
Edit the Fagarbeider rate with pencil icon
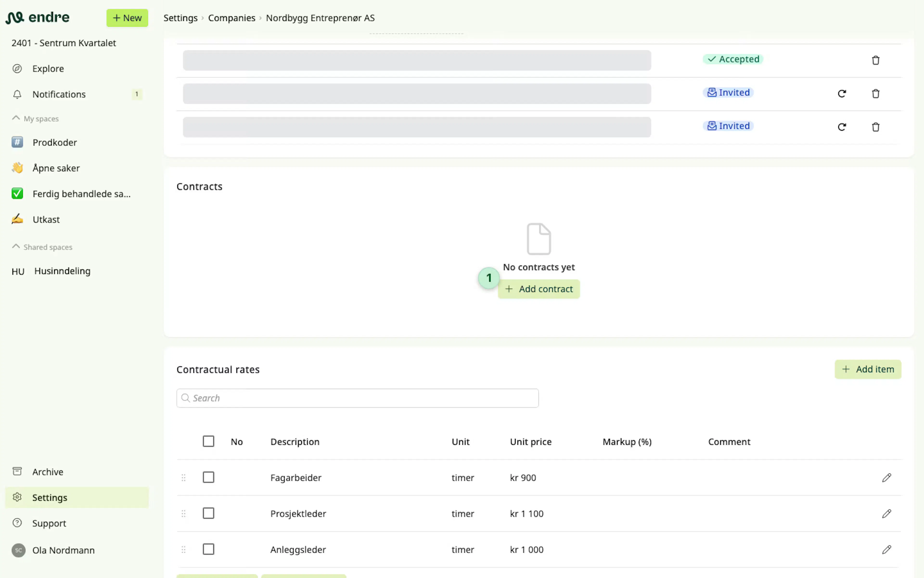(x=886, y=478)
